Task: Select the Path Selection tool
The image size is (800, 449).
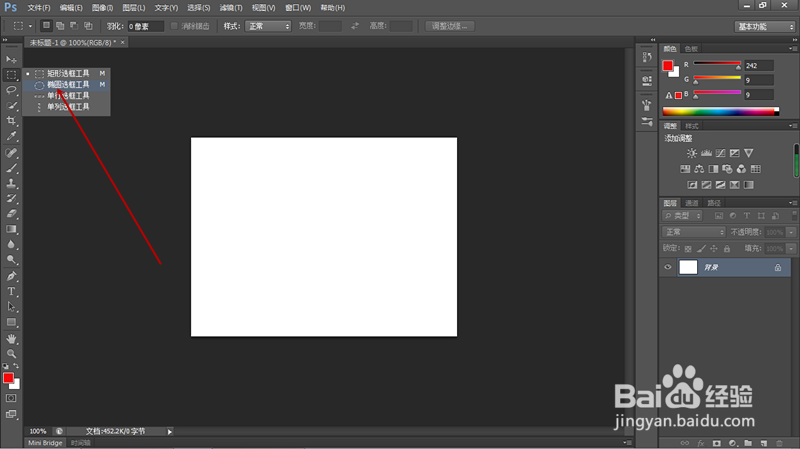Action: click(x=11, y=307)
